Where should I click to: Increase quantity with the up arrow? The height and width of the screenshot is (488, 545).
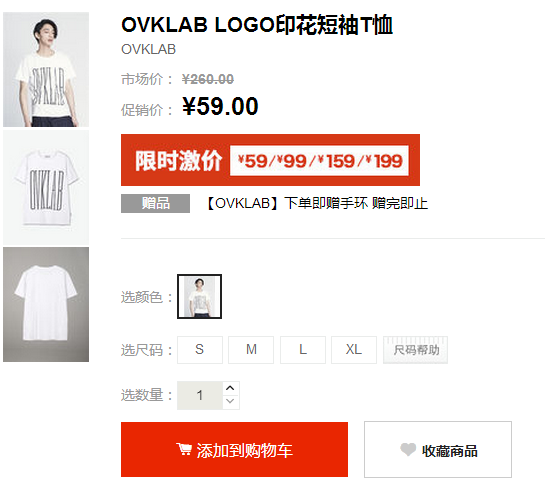[230, 388]
